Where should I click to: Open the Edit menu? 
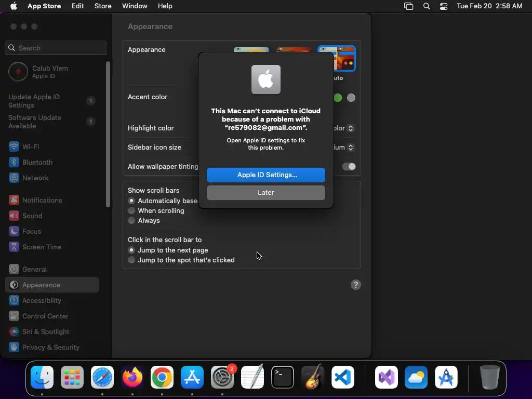coord(78,6)
